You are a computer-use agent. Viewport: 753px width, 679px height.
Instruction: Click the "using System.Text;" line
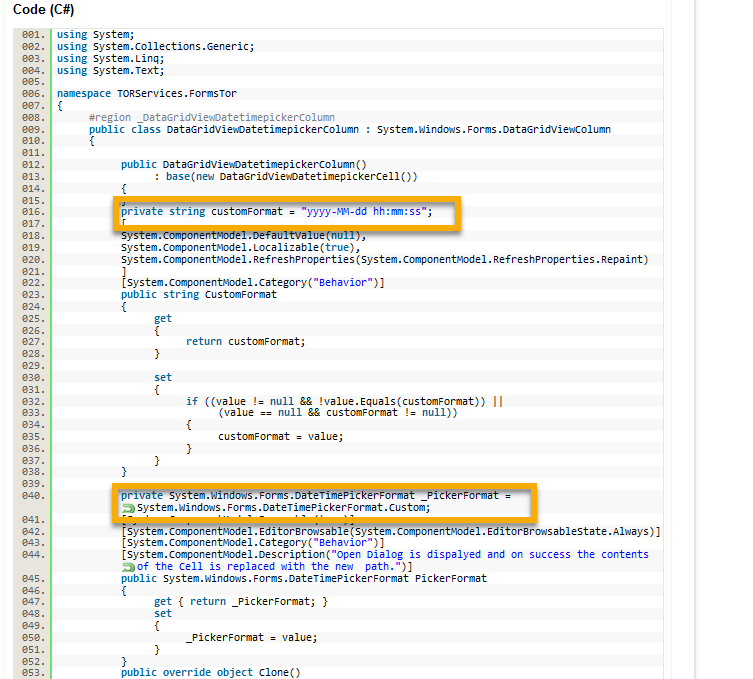coord(110,71)
